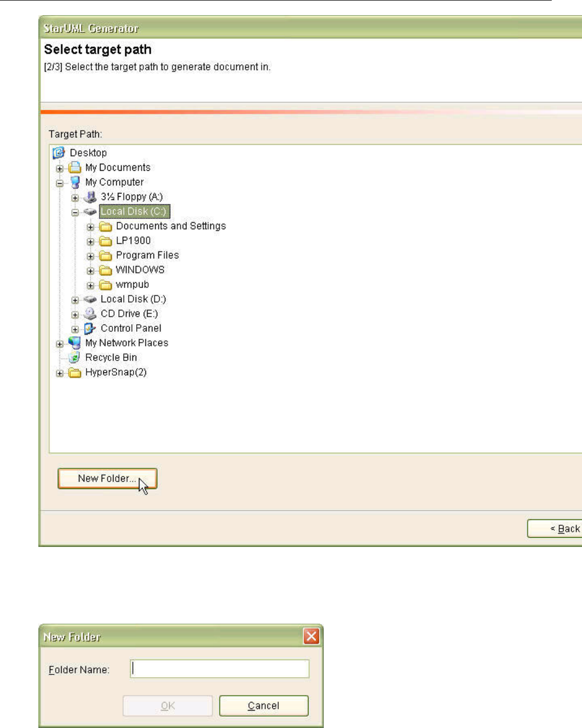Image resolution: width=582 pixels, height=728 pixels.
Task: Click the Program Files folder icon
Action: pos(106,255)
